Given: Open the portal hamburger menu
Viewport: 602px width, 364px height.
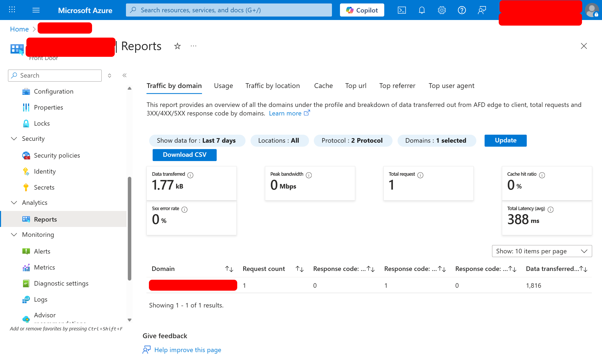Looking at the screenshot, I should coord(36,10).
